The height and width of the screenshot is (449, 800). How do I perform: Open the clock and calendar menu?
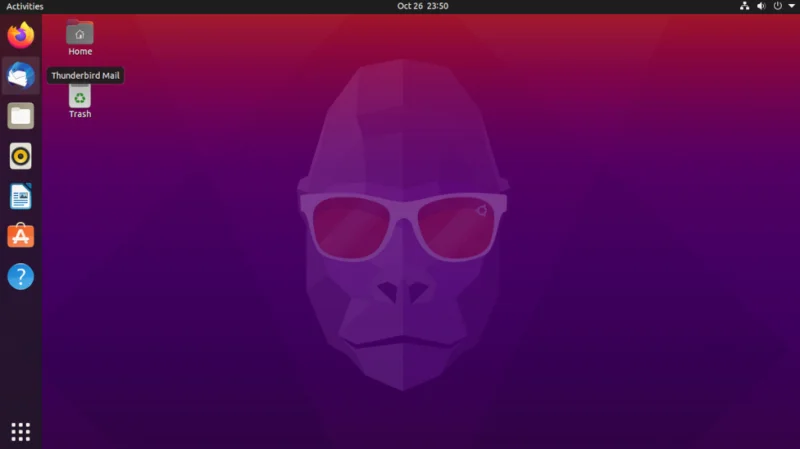click(x=422, y=6)
